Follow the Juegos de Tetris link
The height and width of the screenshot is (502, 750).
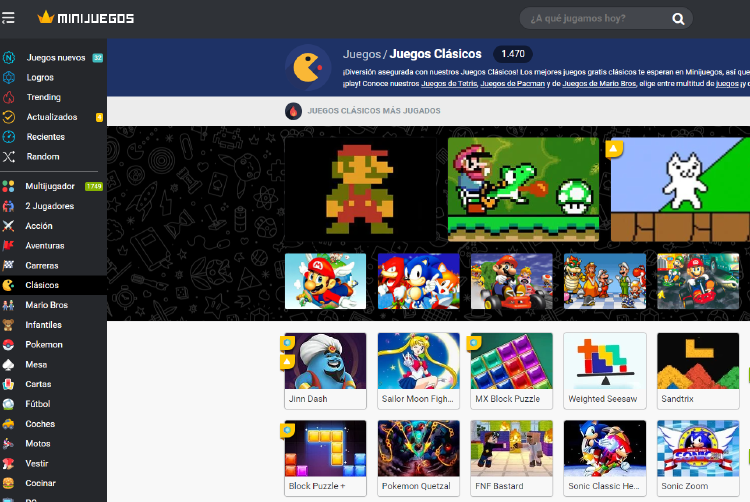449,84
